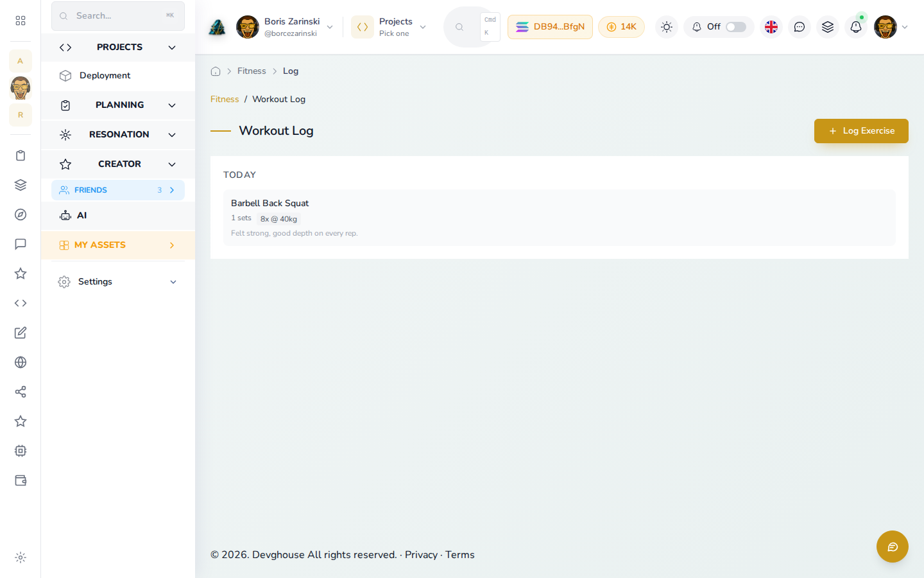The width and height of the screenshot is (924, 578).
Task: Click the code brackets icon in left rail
Action: (21, 303)
